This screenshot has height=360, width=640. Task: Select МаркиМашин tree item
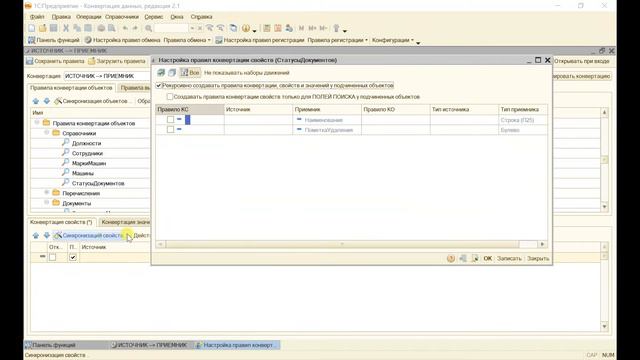click(x=89, y=163)
